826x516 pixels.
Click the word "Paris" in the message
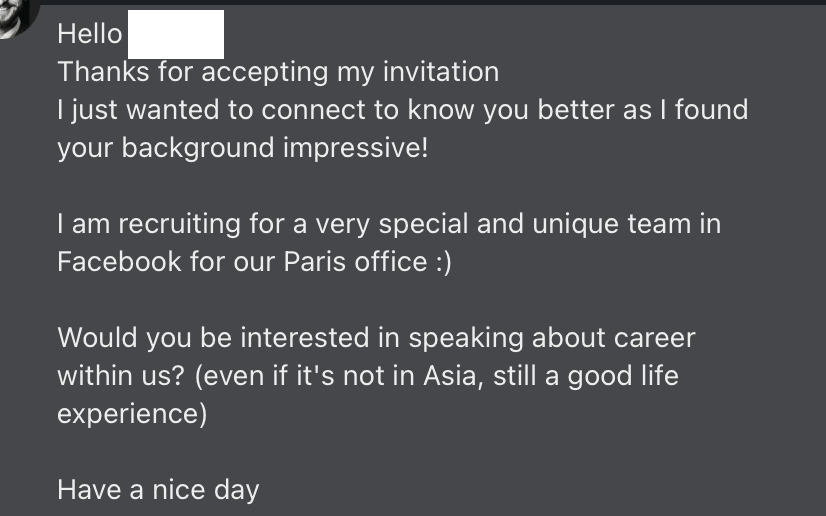(x=314, y=262)
